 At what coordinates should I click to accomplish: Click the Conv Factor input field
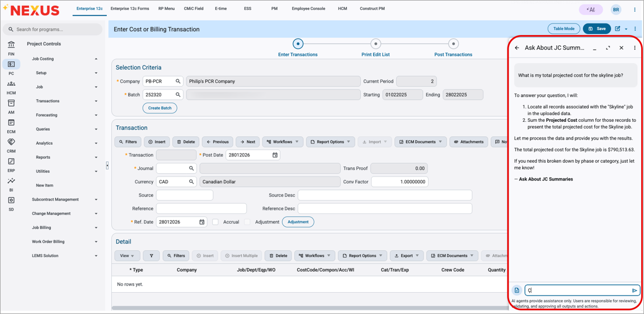click(x=399, y=182)
